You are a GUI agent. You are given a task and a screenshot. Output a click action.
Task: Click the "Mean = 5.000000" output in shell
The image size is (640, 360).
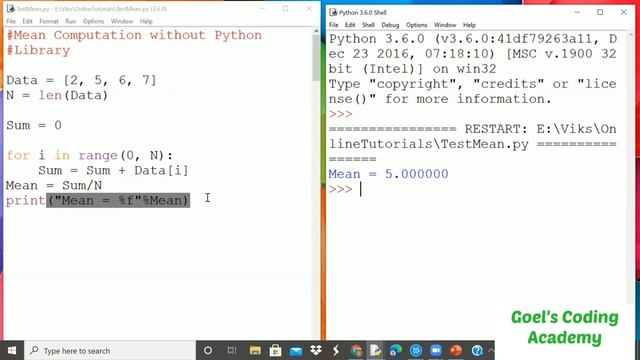tap(388, 174)
